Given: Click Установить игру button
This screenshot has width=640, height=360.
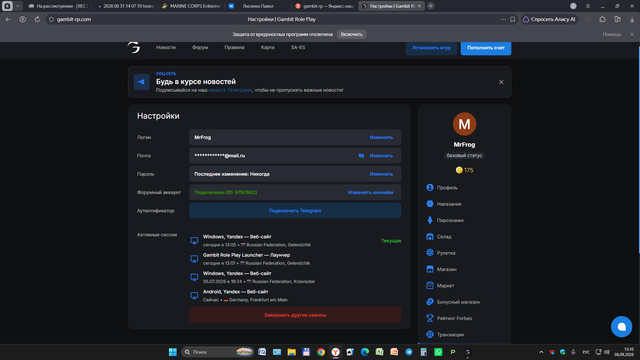Looking at the screenshot, I should (x=431, y=48).
